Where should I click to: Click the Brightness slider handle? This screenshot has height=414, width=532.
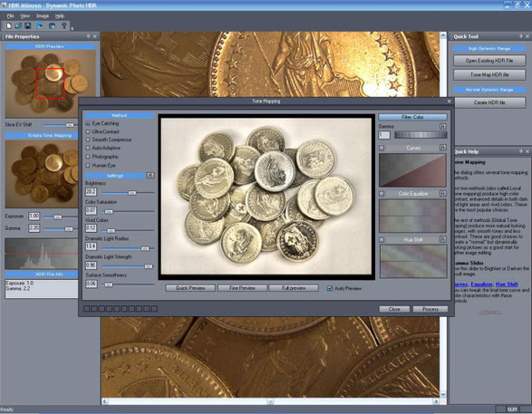132,193
